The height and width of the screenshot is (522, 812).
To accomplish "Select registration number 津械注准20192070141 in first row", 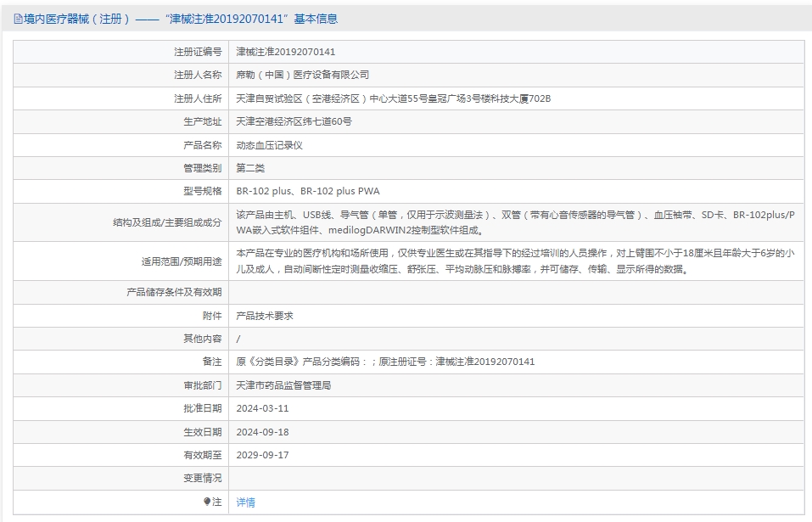I will pos(286,52).
